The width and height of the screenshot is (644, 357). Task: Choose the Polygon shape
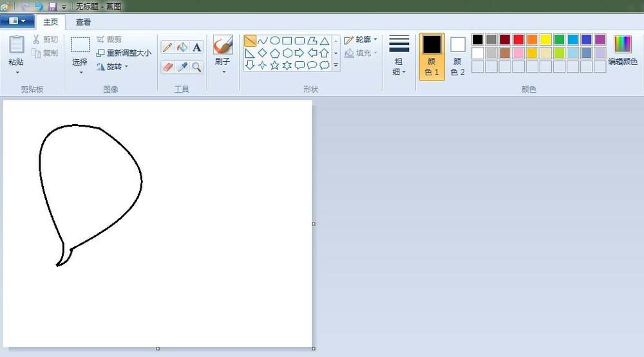tap(312, 41)
